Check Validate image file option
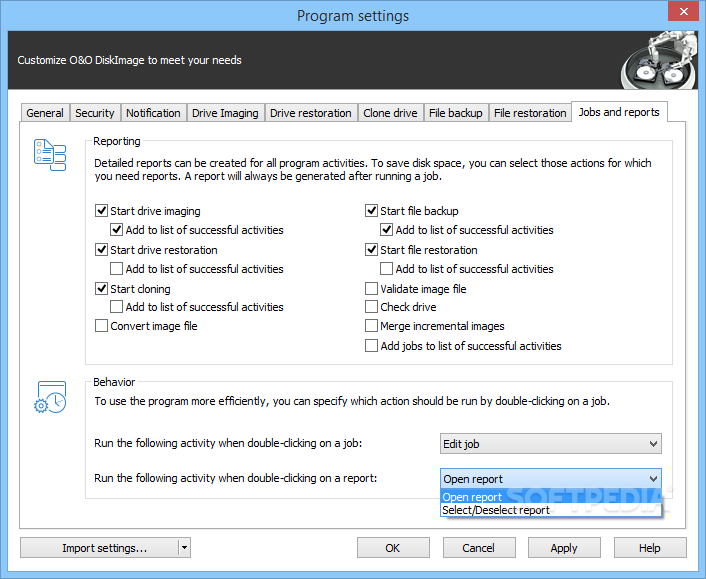 point(371,288)
